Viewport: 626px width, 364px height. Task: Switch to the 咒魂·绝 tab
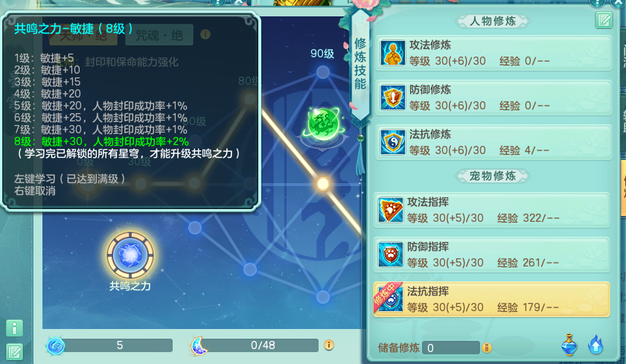[x=159, y=35]
